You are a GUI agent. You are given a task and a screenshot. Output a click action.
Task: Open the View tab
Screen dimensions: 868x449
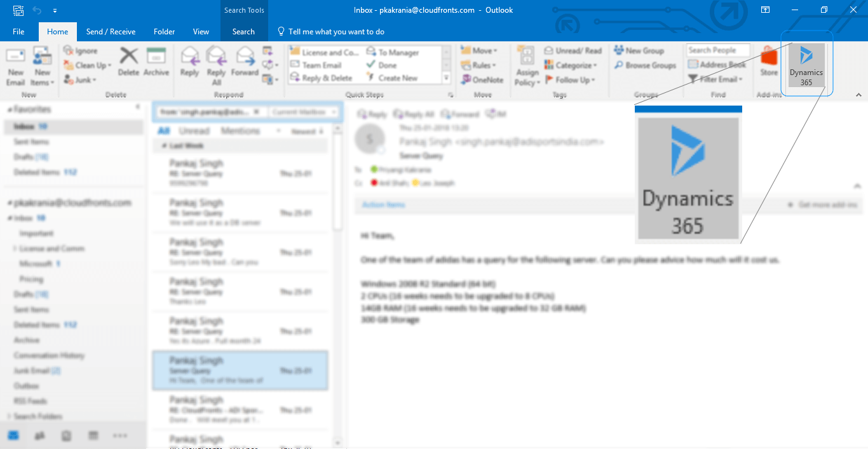201,32
